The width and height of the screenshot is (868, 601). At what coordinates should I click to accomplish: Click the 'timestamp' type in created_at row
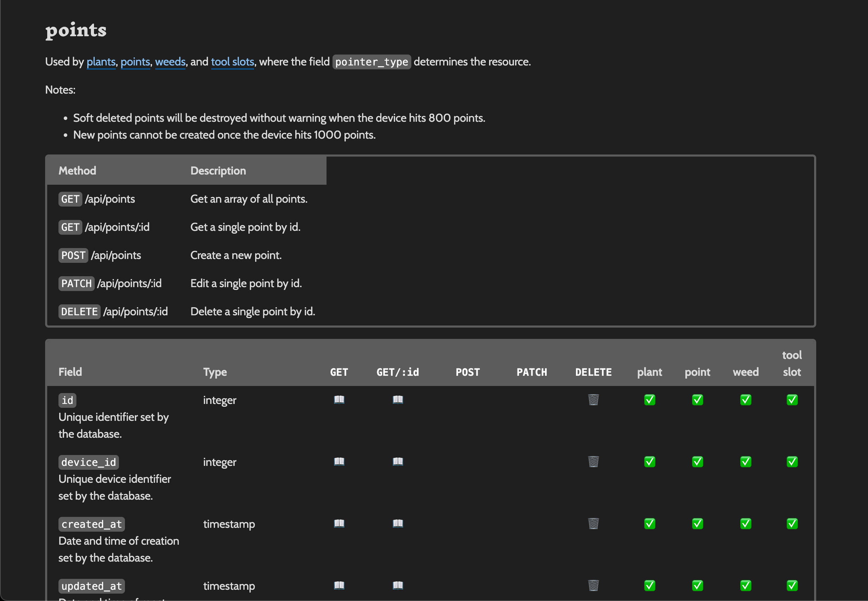click(x=229, y=524)
